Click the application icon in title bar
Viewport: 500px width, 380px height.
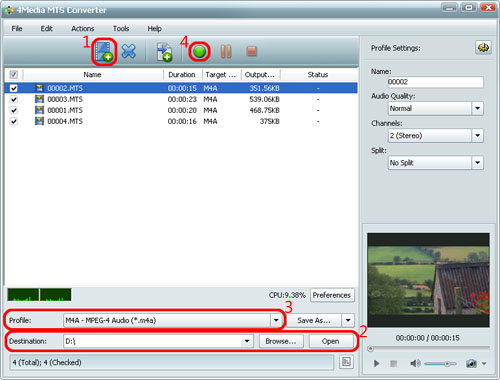coord(9,10)
